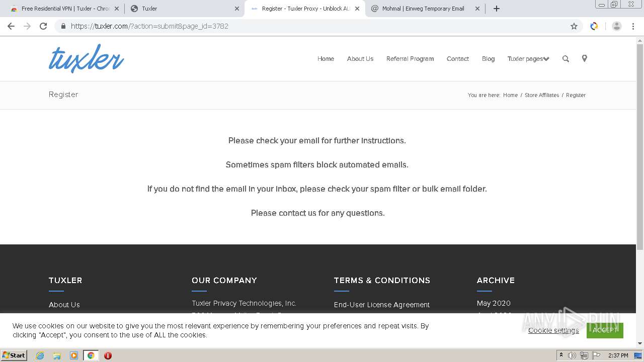Viewport: 644px width, 362px height.
Task: Click the Tuxler Privacy Technologies, Inc. text
Action: (244, 303)
